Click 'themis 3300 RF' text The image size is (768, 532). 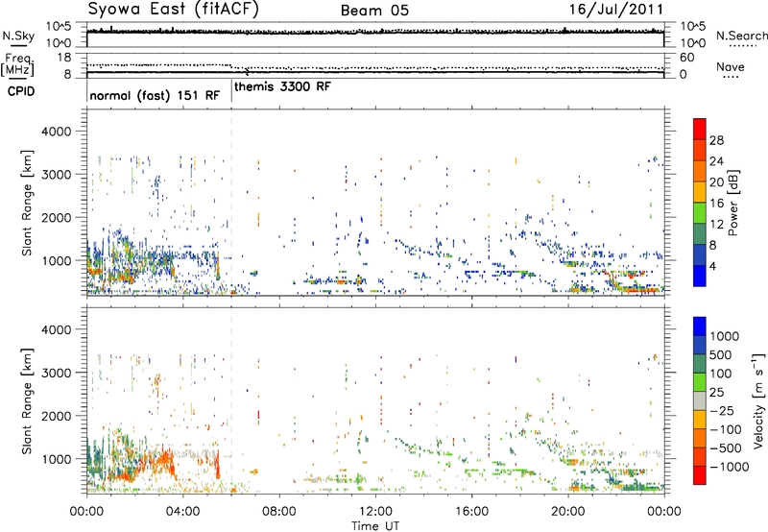click(x=282, y=86)
